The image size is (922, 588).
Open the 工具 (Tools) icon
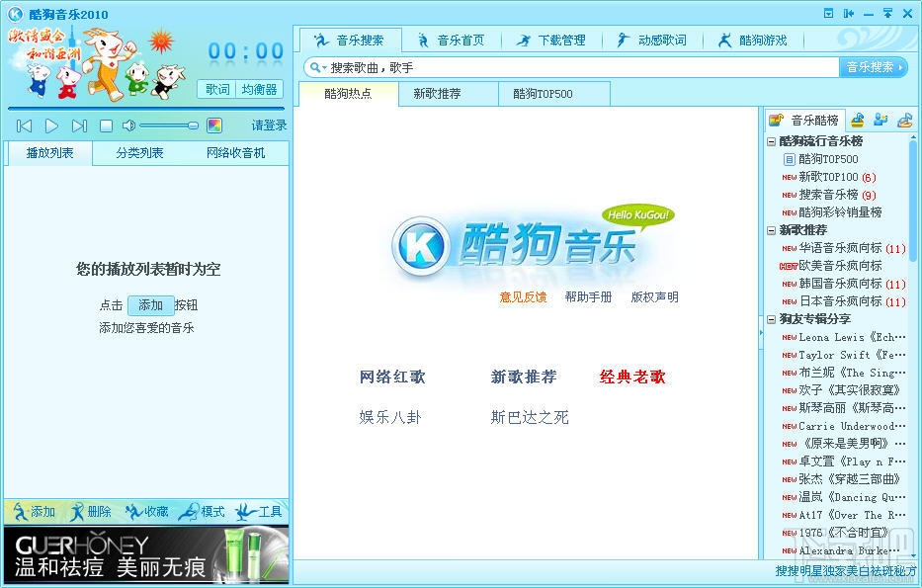point(246,511)
